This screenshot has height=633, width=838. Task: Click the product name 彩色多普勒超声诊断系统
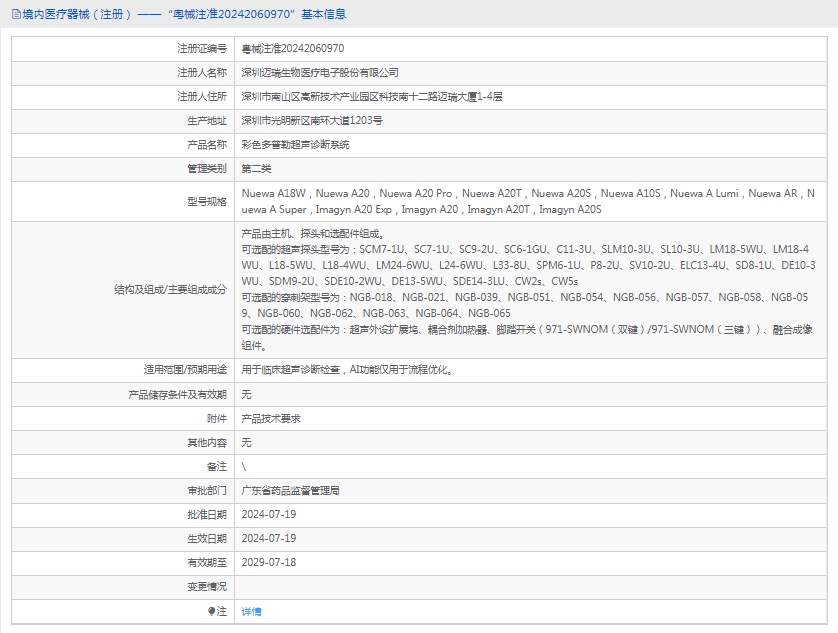[x=295, y=145]
